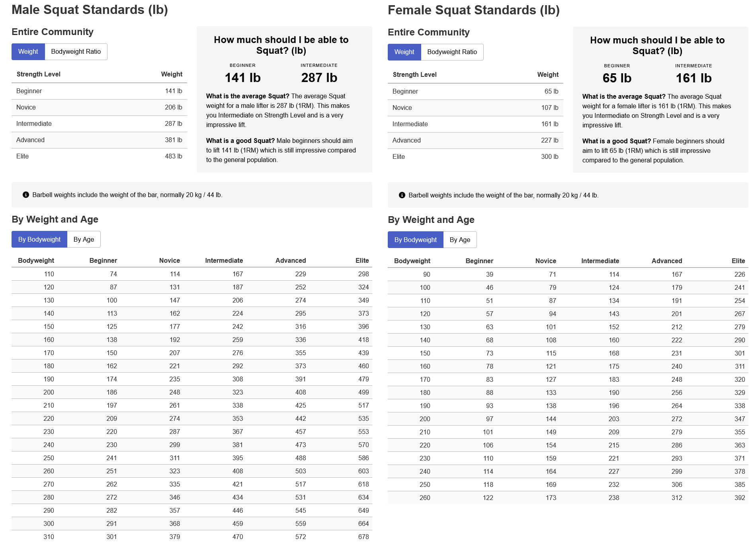
Task: Click male Intermediate row showing 287 lb
Action: [99, 124]
